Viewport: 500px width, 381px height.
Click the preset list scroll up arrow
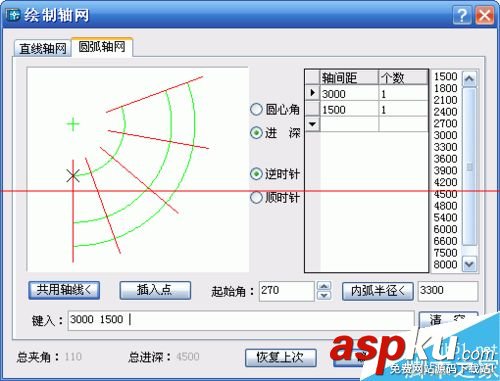point(469,79)
